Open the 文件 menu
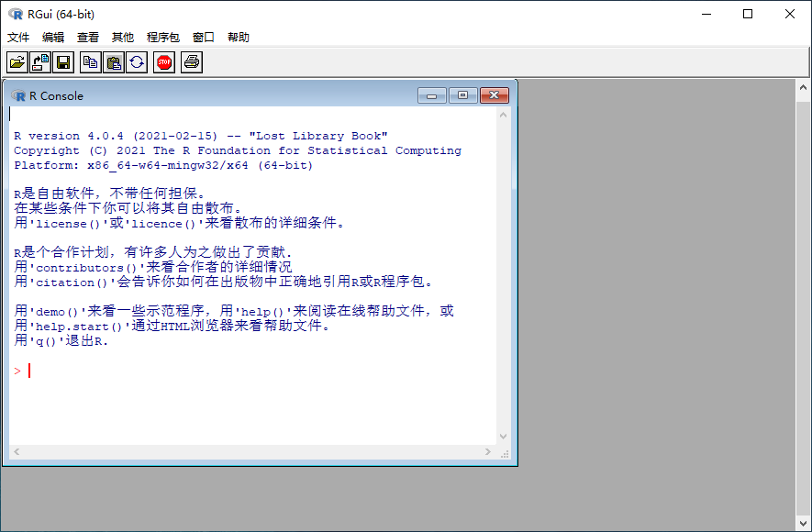 coord(18,38)
